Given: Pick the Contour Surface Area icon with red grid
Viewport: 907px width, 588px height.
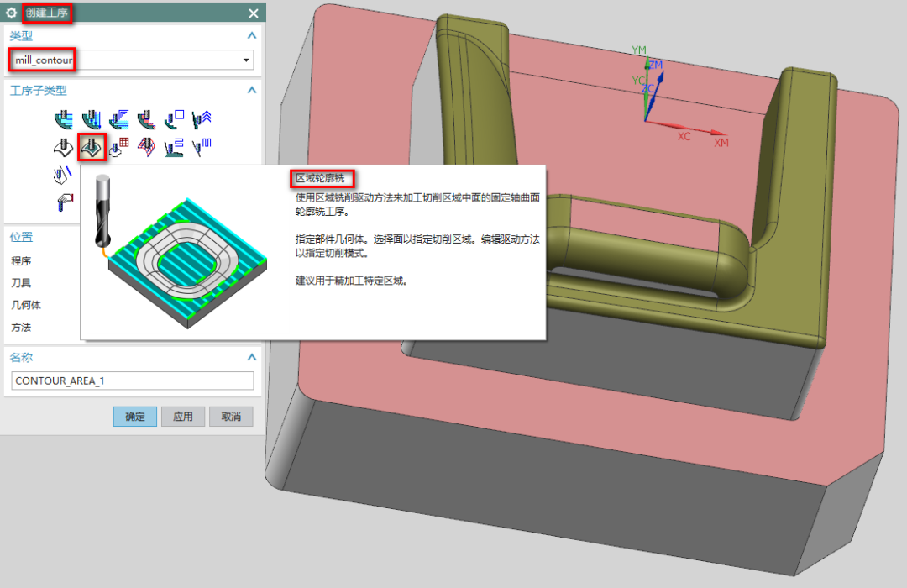Looking at the screenshot, I should [x=119, y=148].
